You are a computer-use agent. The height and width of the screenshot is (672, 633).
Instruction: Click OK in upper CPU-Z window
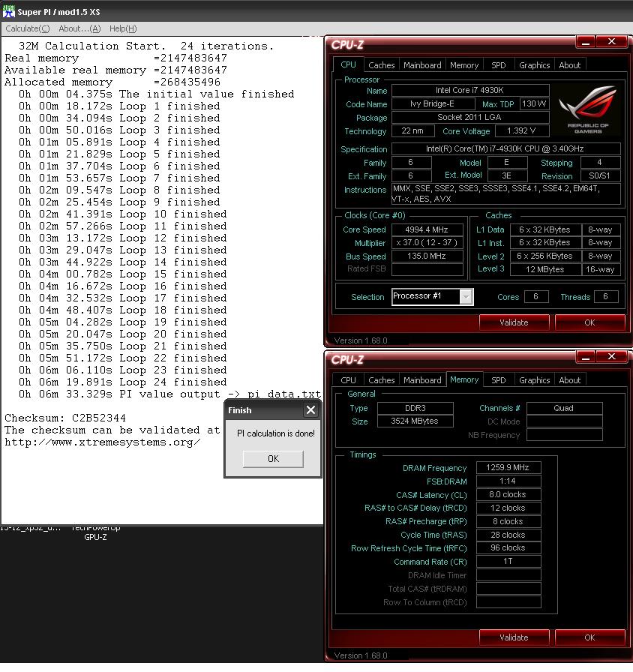(589, 322)
